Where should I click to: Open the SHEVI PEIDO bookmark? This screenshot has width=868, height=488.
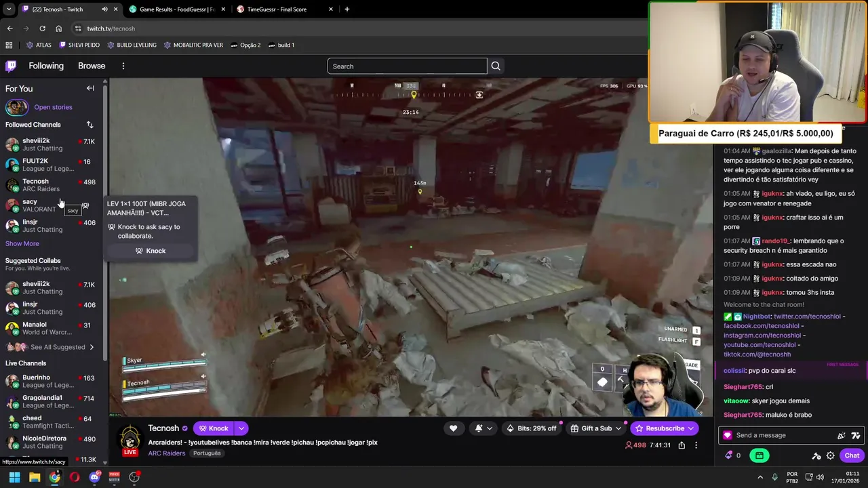pyautogui.click(x=80, y=45)
